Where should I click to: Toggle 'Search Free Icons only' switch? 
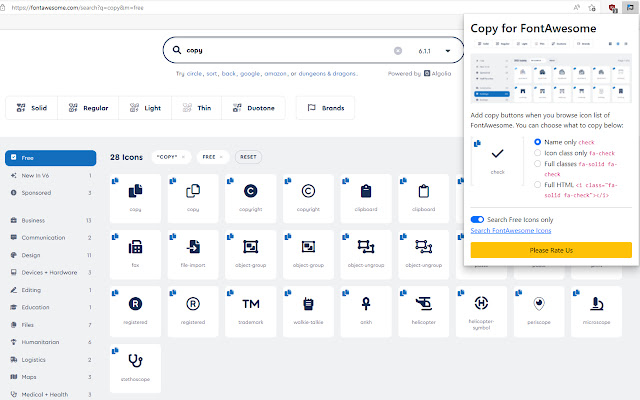tap(477, 219)
